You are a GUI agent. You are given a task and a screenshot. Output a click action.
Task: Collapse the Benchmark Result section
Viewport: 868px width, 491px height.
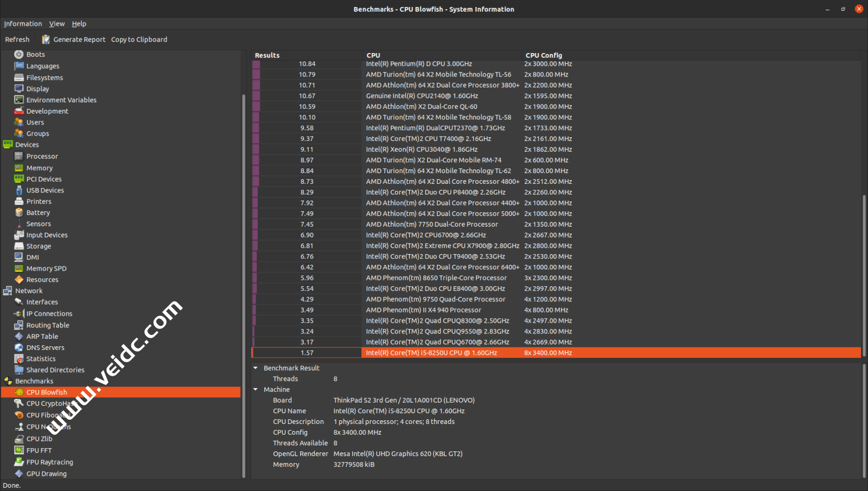(x=256, y=368)
